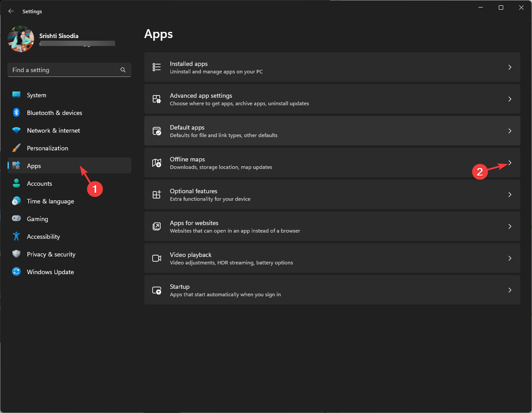Switch to the Accounts section
Screen dimensions: 532x413
click(x=40, y=183)
